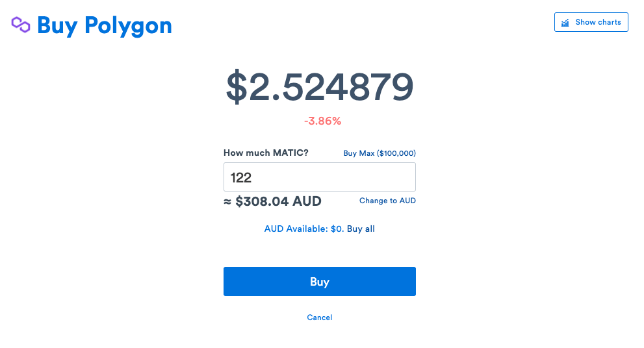Click the $2.524879 price display
644x348 pixels.
(320, 86)
